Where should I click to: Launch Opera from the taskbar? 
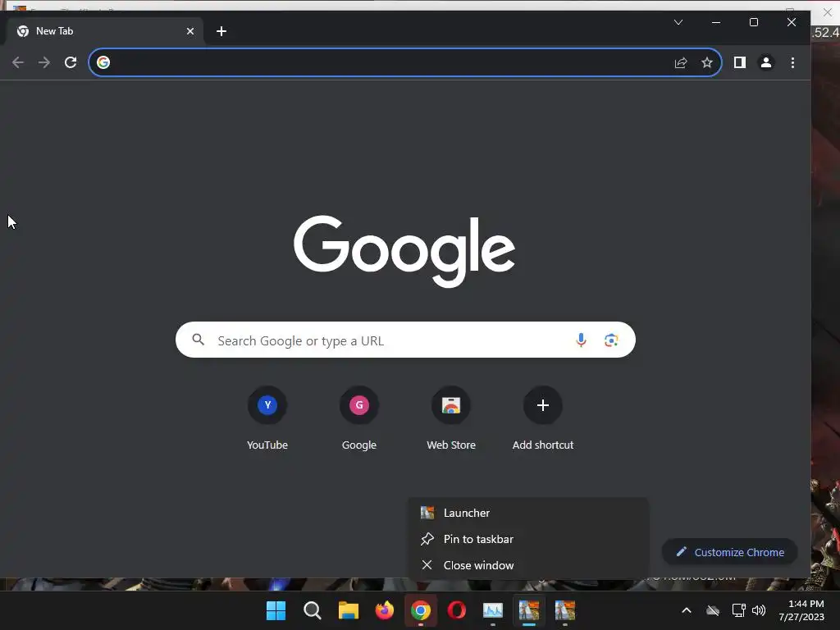456,610
